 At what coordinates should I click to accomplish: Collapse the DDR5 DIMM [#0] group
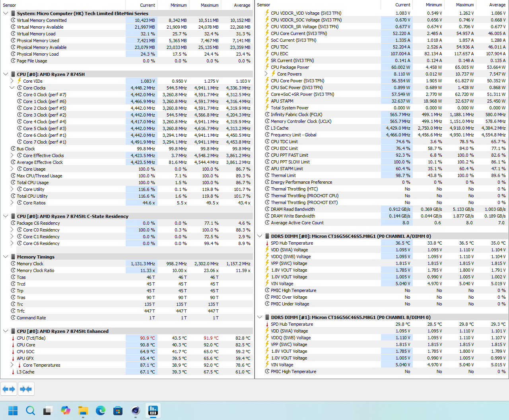(x=260, y=236)
